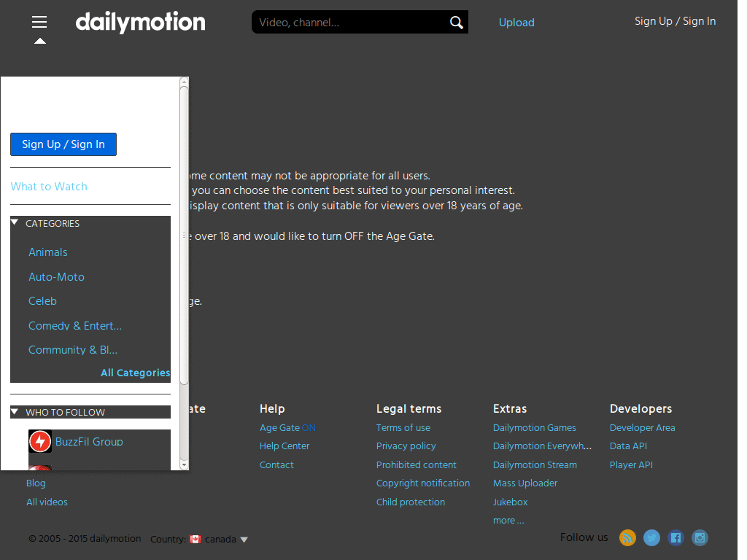This screenshot has height=560, width=747.
Task: Select Comedy & Entert... category
Action: point(75,326)
